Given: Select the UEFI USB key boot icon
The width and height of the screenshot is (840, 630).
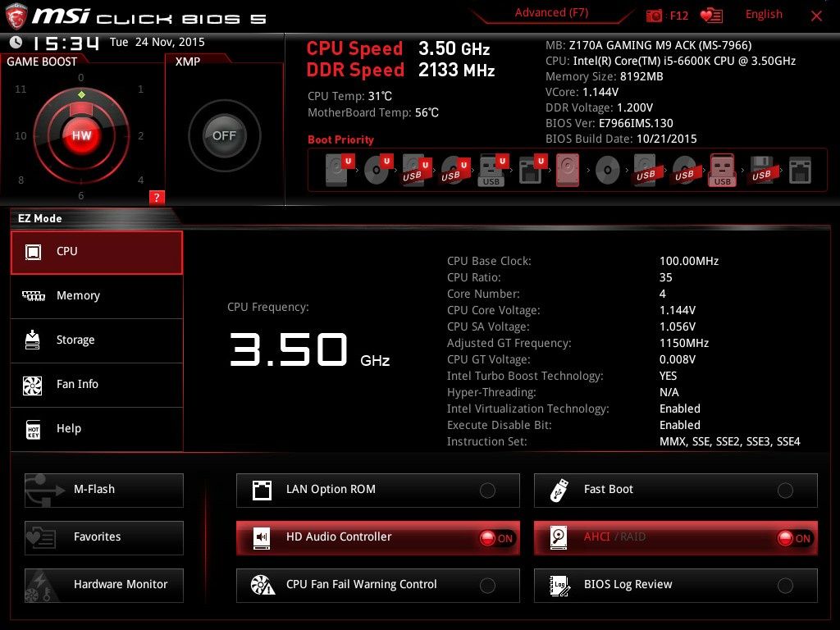Looking at the screenshot, I should pos(492,170).
